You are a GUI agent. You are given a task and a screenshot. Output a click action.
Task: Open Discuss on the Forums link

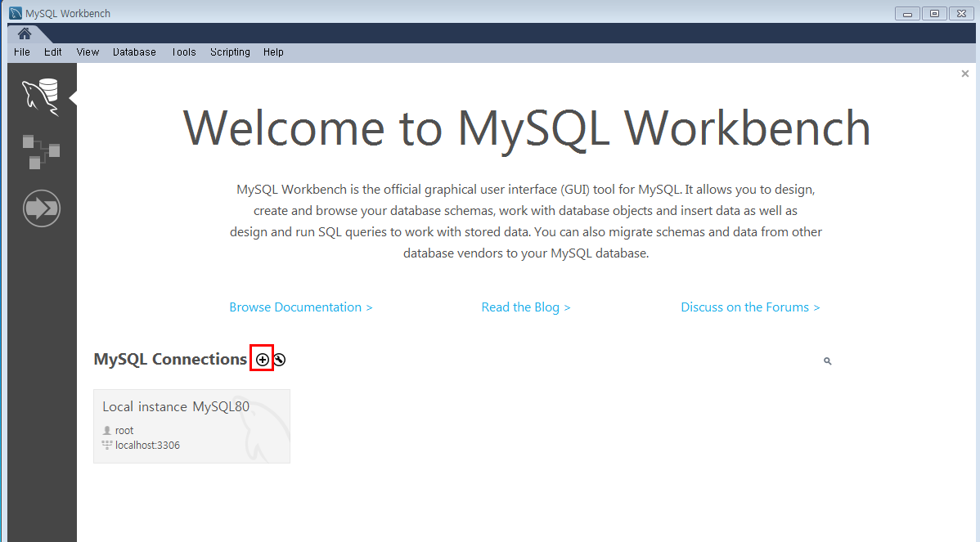(x=750, y=307)
